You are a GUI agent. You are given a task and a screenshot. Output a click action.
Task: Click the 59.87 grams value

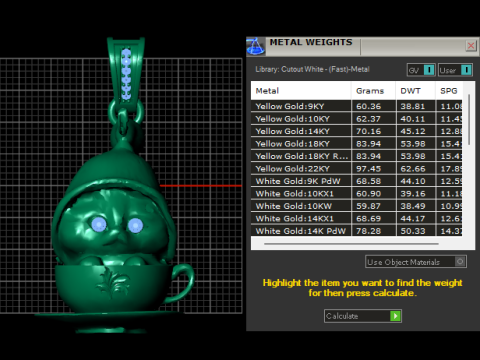[368, 206]
